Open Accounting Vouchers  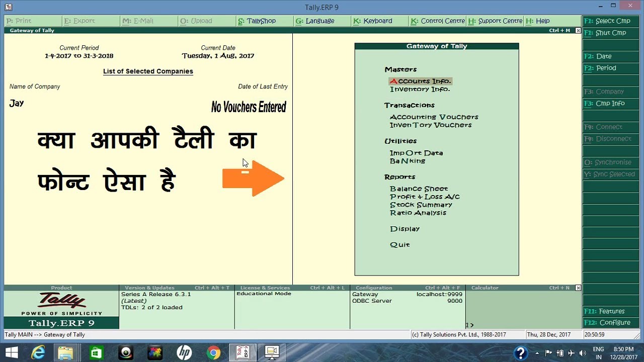(434, 117)
